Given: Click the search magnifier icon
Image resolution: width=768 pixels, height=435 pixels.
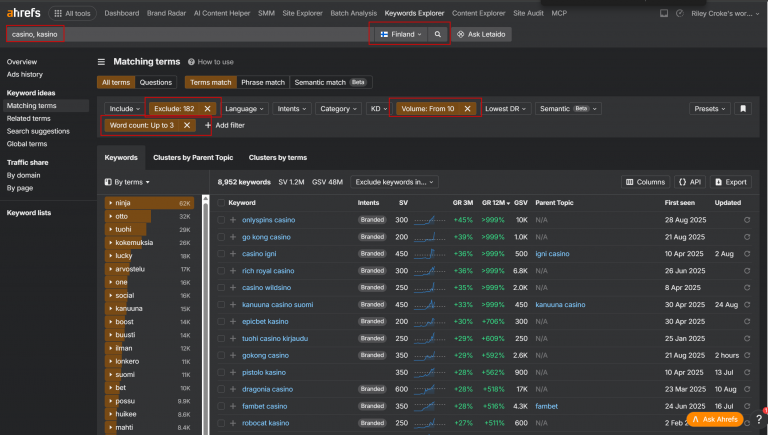Looking at the screenshot, I should (437, 34).
